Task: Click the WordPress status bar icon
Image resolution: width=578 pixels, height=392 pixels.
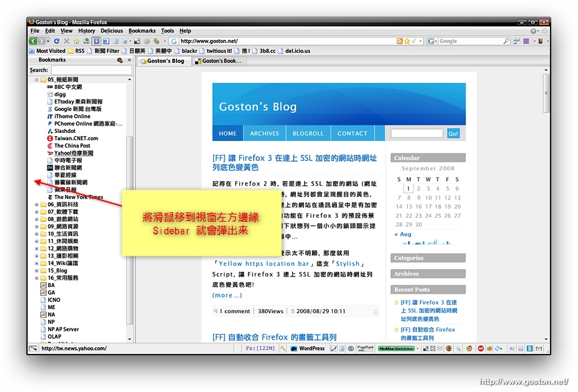Action: click(308, 349)
